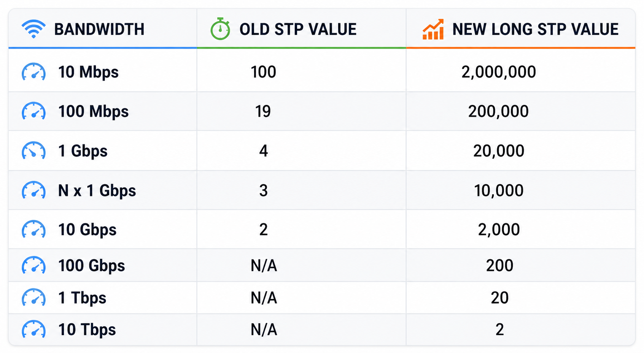
Task: Click the N/A cell in the 100 Gbps row
Action: pos(264,266)
